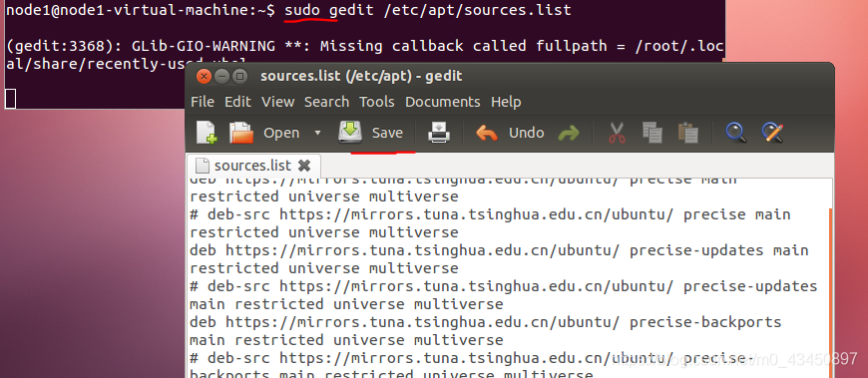The height and width of the screenshot is (378, 868).
Task: Paste from clipboard icon
Action: [x=688, y=133]
